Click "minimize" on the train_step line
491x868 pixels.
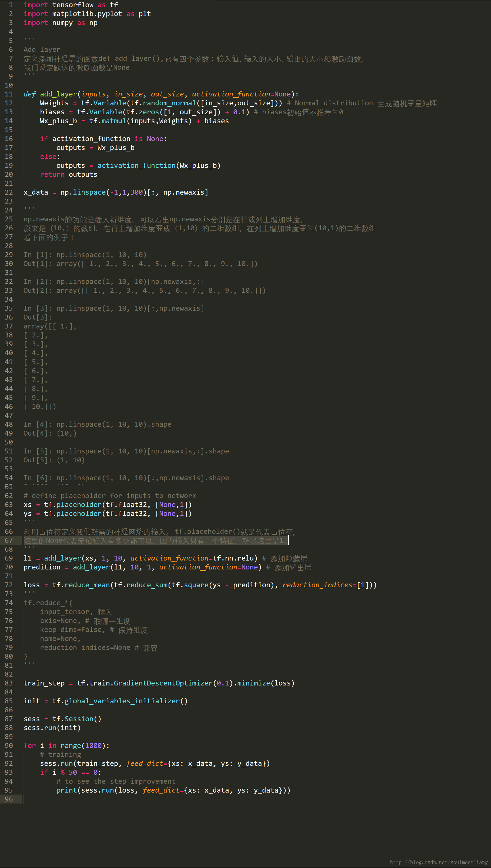point(254,683)
